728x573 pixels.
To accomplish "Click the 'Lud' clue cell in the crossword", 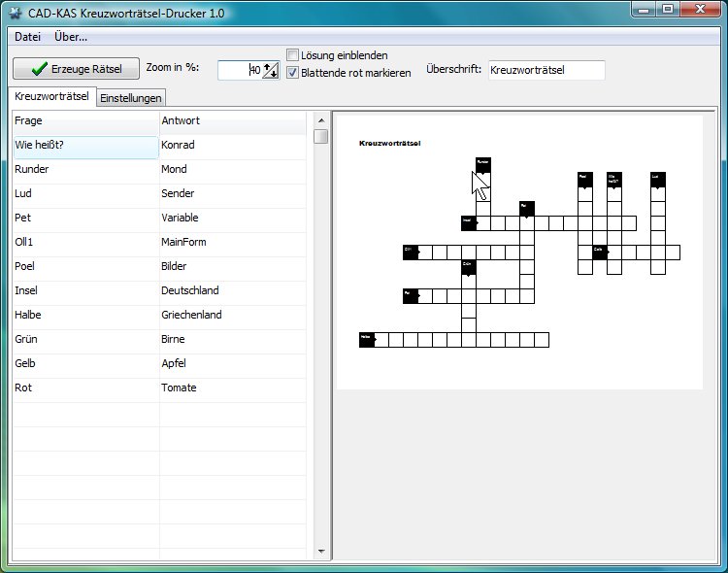I will point(657,179).
